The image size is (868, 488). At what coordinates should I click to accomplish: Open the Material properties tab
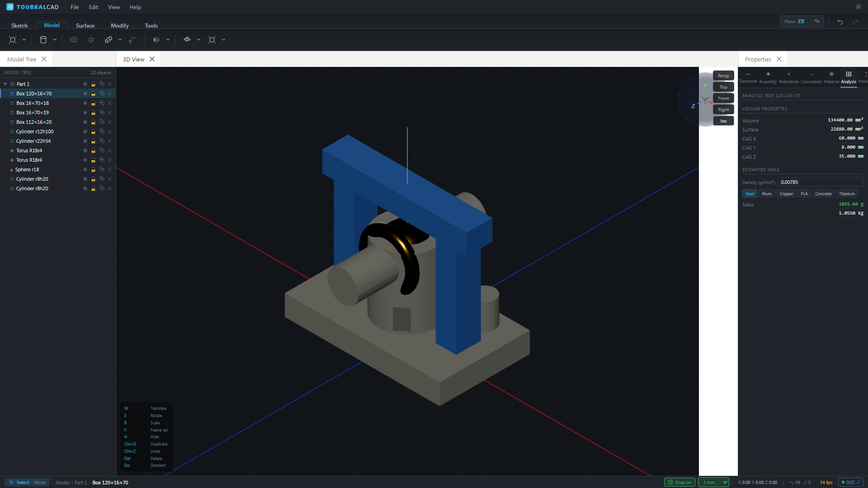831,78
